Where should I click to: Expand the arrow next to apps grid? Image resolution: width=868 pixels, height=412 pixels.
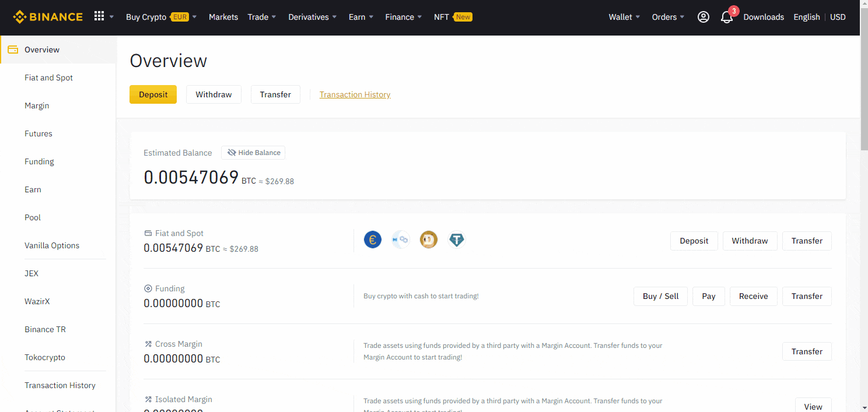pos(111,17)
